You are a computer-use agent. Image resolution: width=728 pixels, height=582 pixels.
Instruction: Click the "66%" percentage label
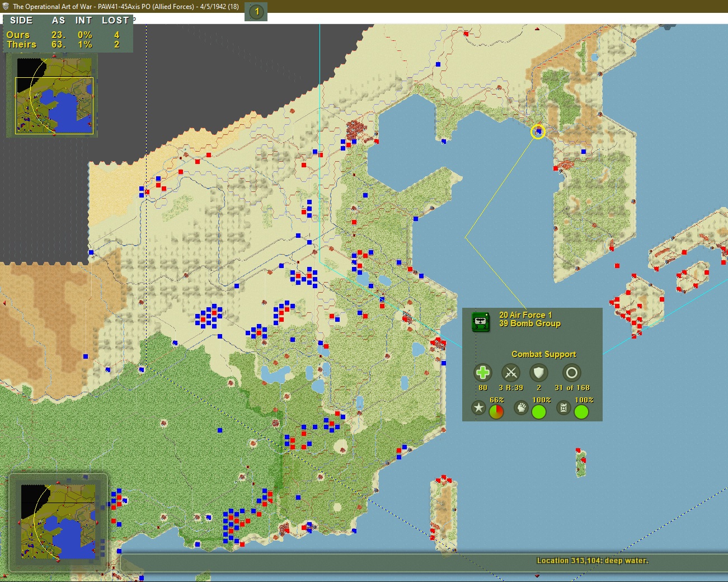[x=497, y=400]
